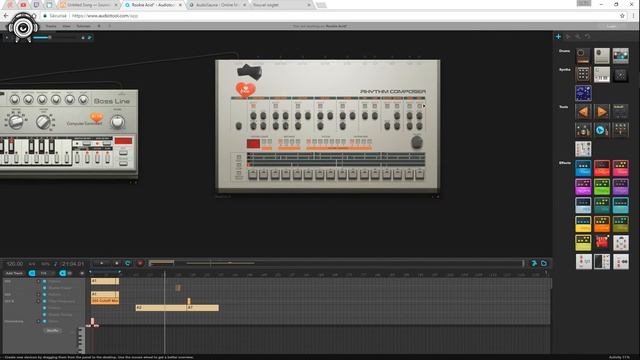Select the left-pointing orange arrow tool
Screen dimensions: 640x360
point(583,111)
